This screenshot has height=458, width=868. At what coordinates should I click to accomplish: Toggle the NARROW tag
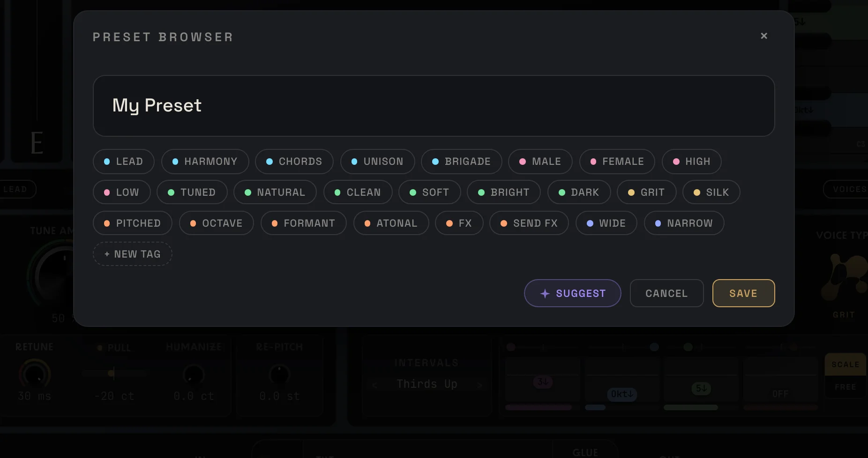tap(684, 223)
